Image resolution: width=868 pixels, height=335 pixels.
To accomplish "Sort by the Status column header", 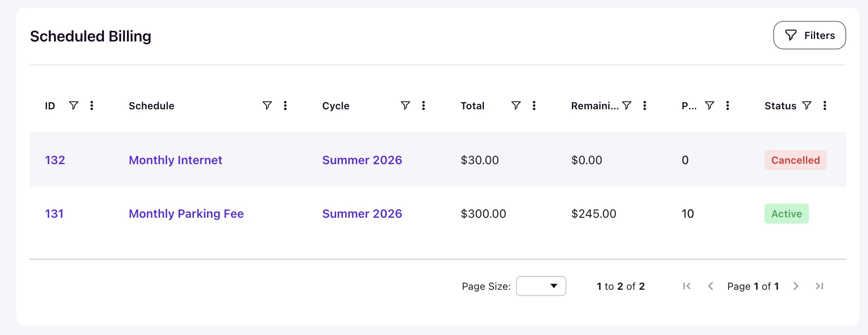I will pyautogui.click(x=780, y=106).
